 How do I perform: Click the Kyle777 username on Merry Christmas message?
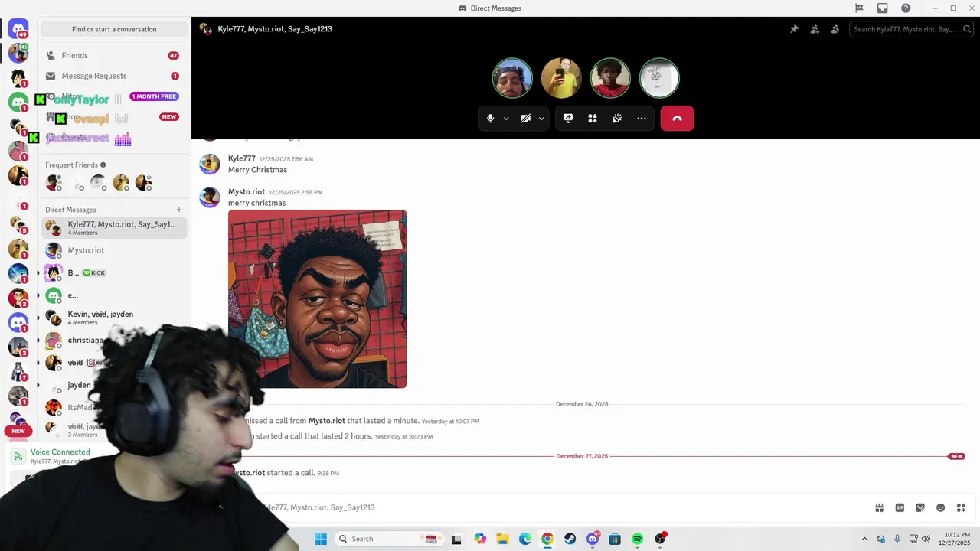241,158
